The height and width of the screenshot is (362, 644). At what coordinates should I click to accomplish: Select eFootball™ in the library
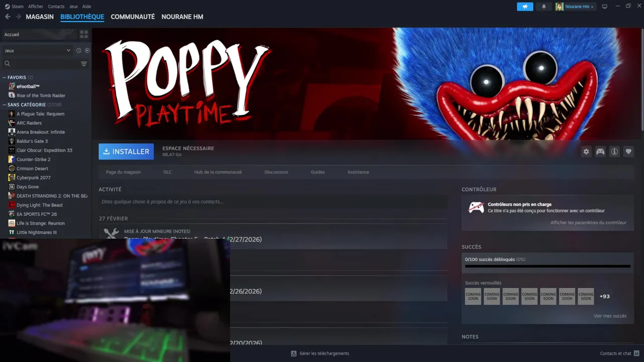pos(28,86)
